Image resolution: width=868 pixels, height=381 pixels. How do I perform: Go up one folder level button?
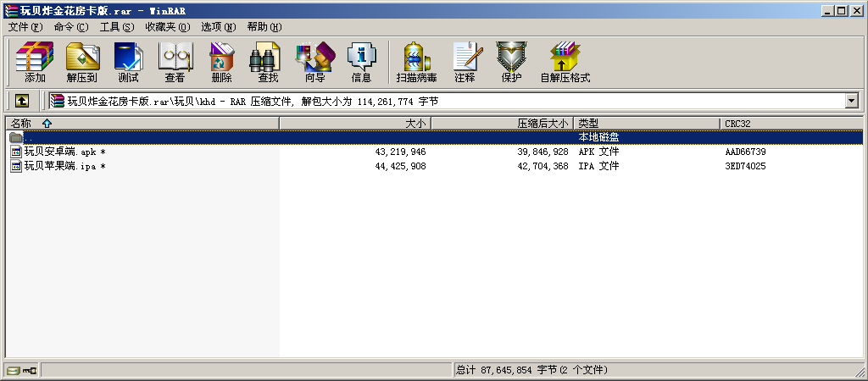pos(22,101)
